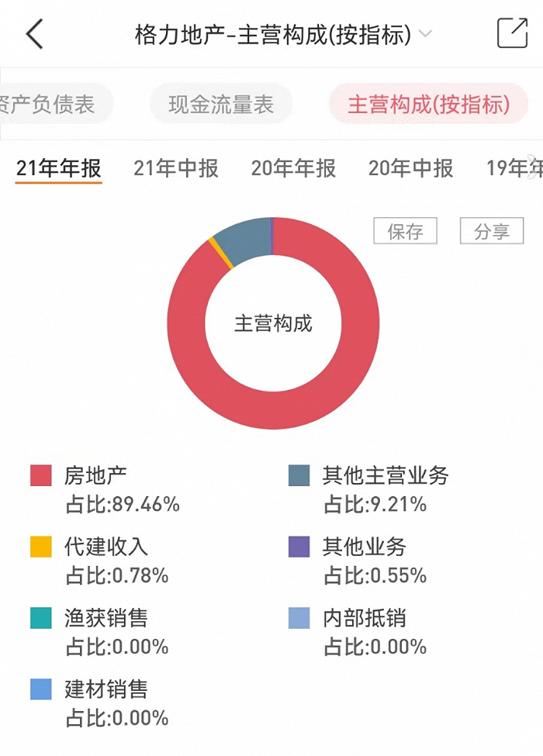Toggle the purple 其他业务 legend swatch
Screen dimensions: 543x756
(x=299, y=547)
